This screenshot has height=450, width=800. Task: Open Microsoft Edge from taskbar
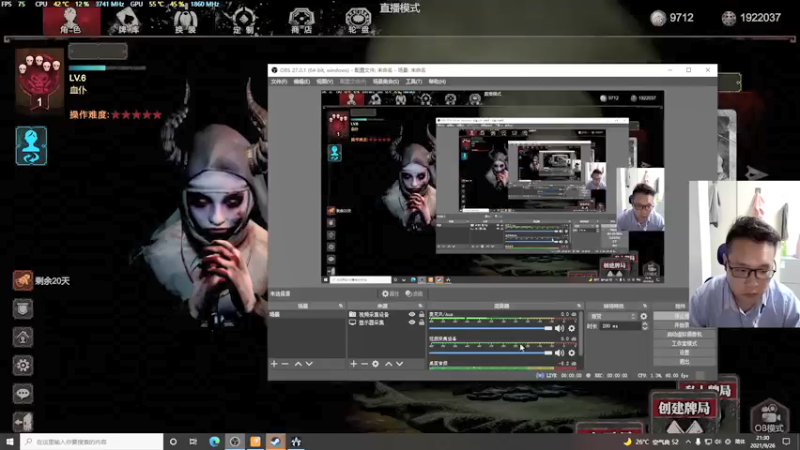pos(214,441)
